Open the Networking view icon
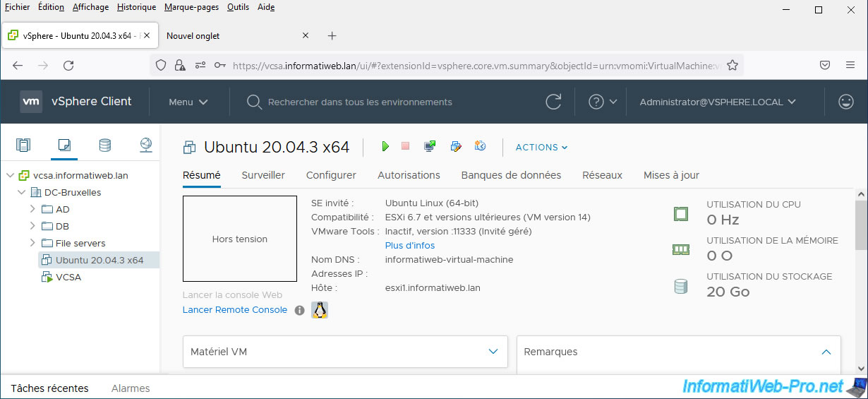This screenshot has height=399, width=868. point(145,145)
